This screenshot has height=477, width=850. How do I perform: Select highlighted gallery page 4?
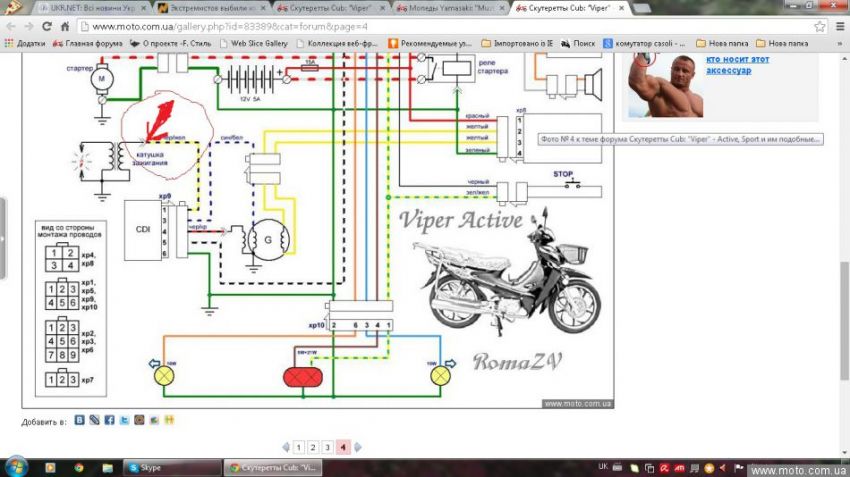point(343,447)
